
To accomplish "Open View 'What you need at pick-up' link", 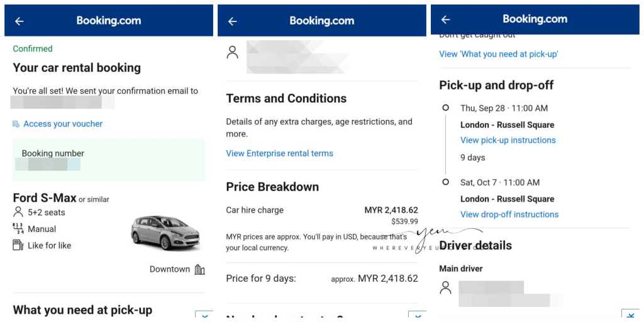I will click(499, 54).
